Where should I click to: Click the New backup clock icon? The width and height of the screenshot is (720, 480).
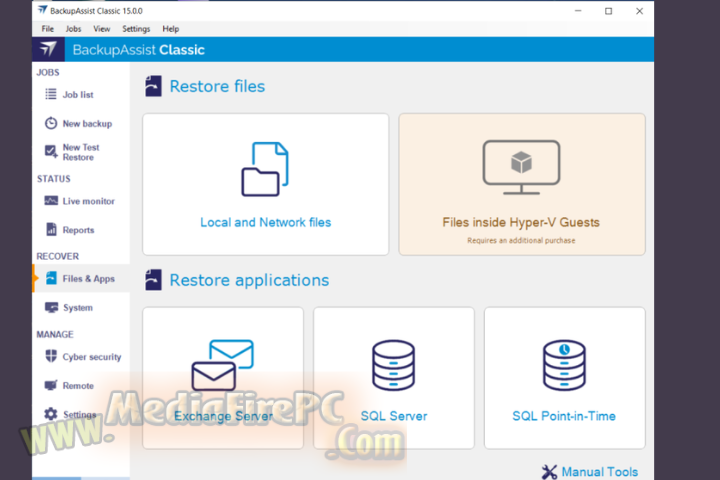[51, 124]
